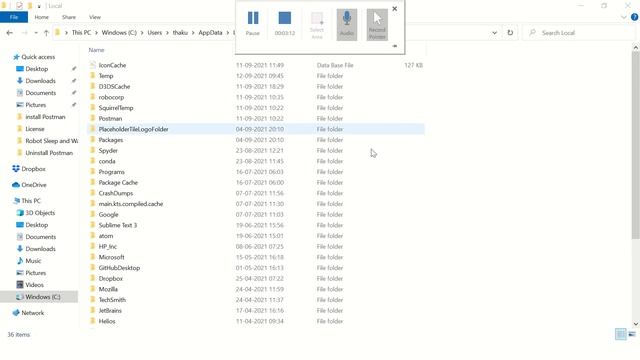Open the View ribbon tab
640x360 pixels.
(95, 17)
